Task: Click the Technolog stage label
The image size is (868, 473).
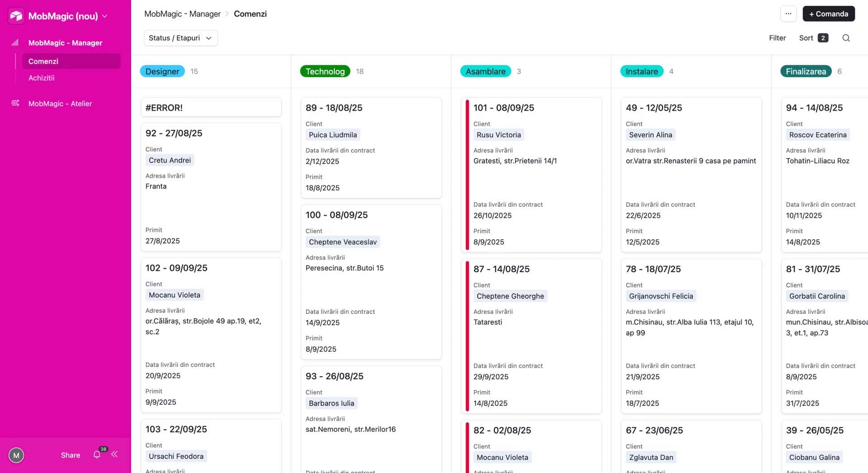Action: (x=325, y=71)
